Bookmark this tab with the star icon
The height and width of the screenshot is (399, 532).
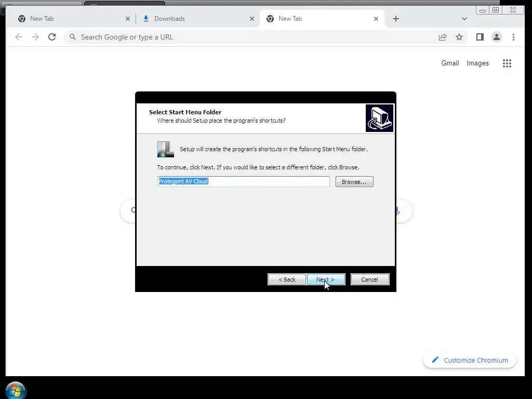point(459,37)
